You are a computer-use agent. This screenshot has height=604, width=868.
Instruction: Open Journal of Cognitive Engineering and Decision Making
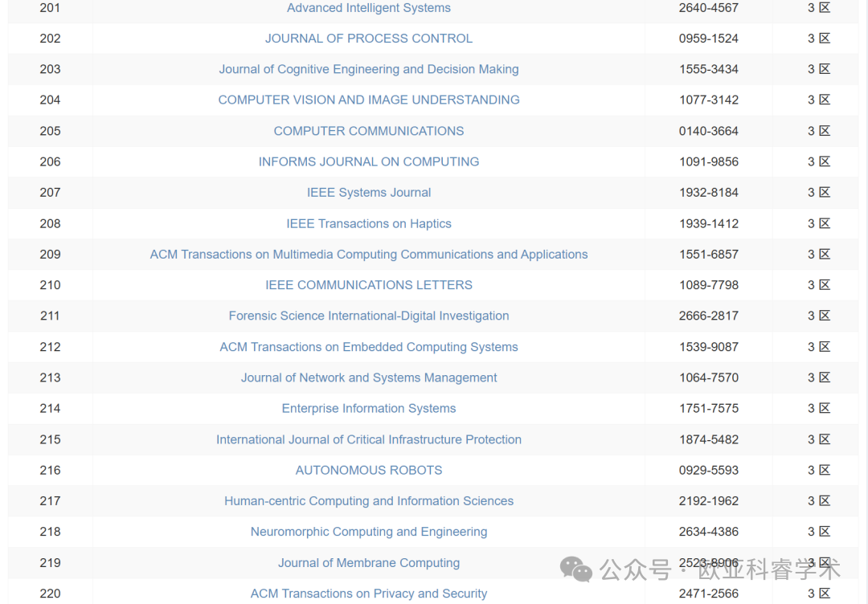click(369, 69)
